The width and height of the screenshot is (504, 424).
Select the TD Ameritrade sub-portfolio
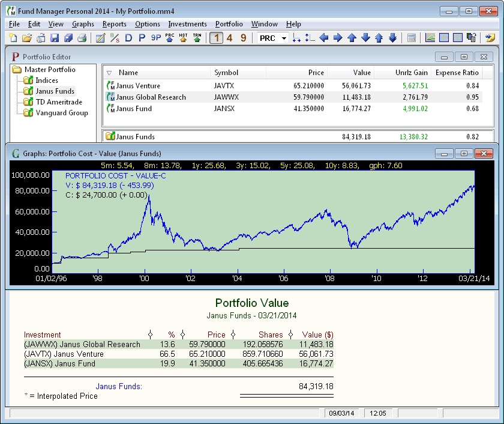click(x=53, y=102)
